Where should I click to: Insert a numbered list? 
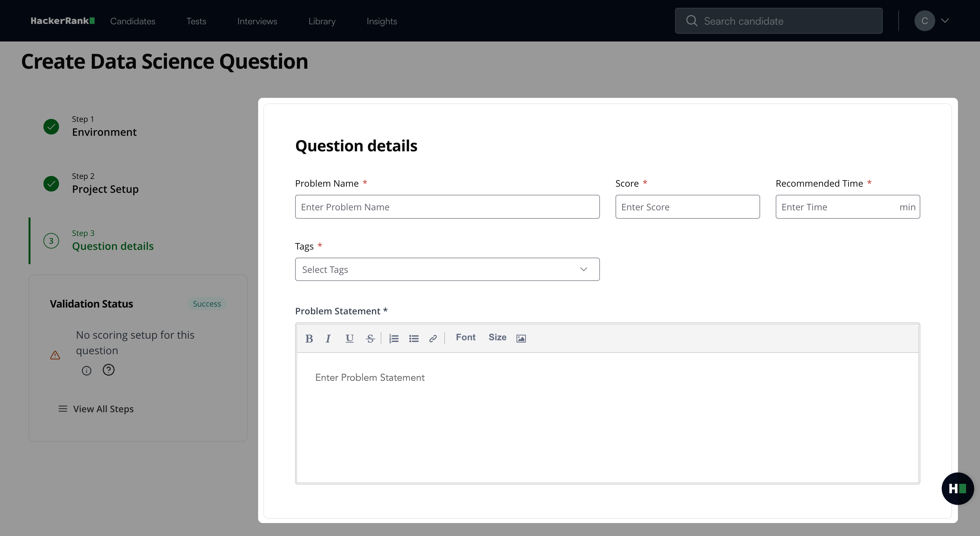(394, 338)
